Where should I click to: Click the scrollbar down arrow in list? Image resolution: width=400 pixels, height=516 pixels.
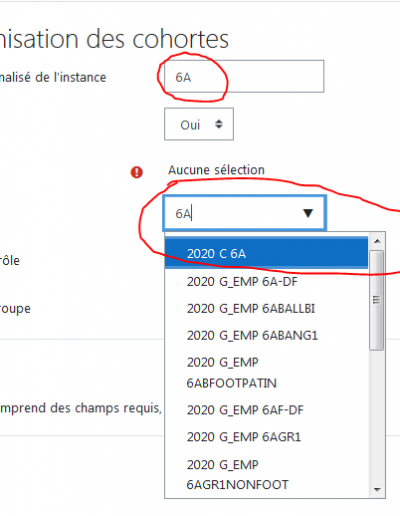coord(377,489)
